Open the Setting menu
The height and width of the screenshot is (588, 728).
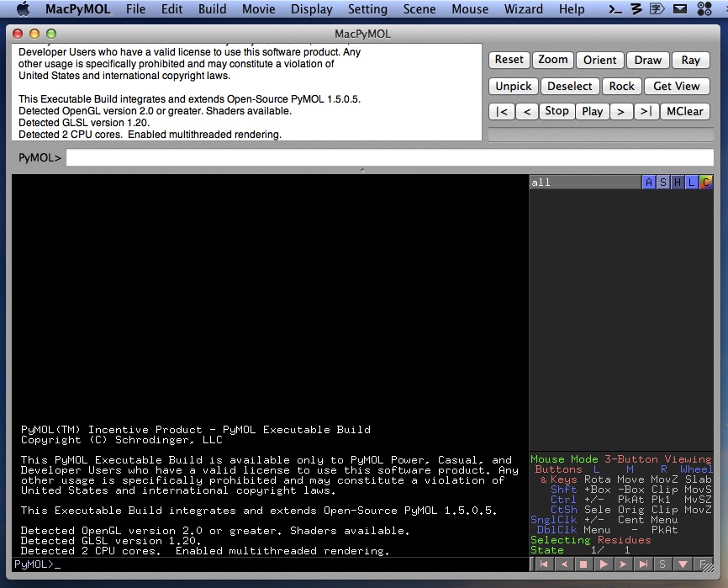pos(367,8)
